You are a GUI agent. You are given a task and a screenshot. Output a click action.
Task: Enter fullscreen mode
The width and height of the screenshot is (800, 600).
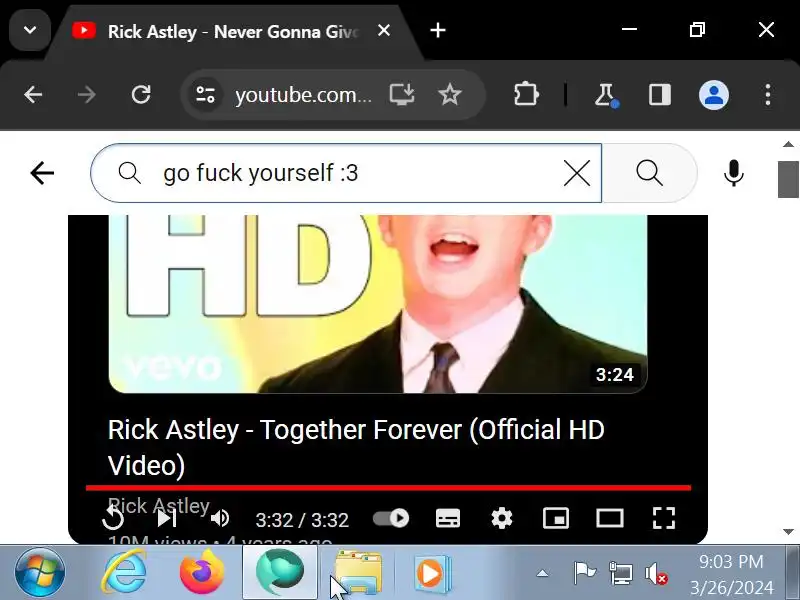click(664, 519)
